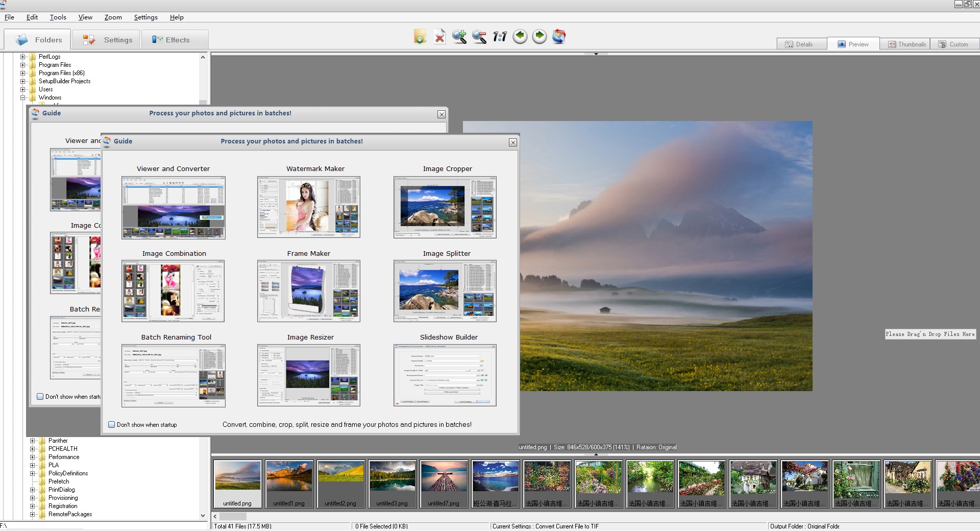Tick Don't show checkbox in back Guide window

click(40, 396)
